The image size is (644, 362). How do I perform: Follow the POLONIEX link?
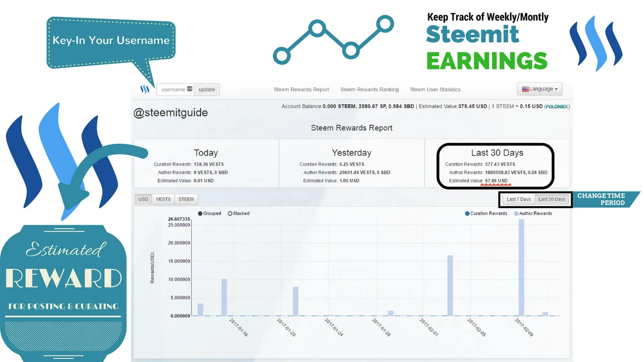(x=557, y=107)
